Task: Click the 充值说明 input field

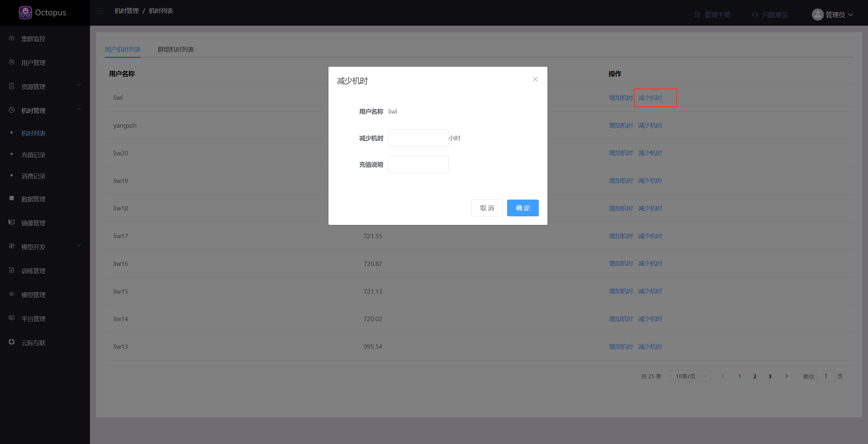Action: (418, 164)
